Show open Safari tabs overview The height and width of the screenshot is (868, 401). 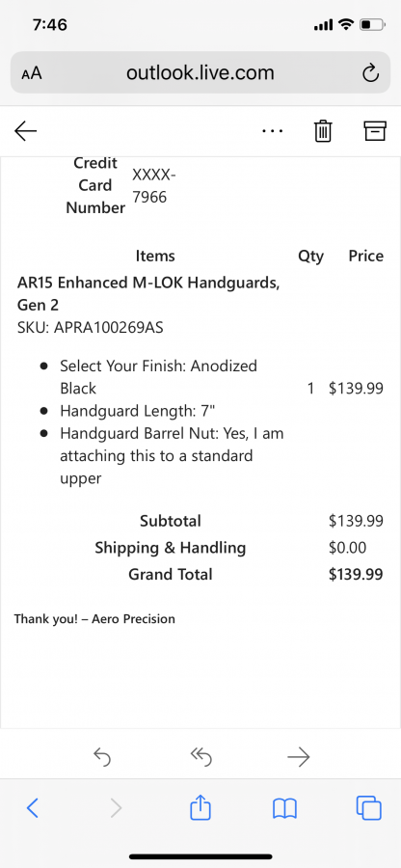[x=369, y=808]
